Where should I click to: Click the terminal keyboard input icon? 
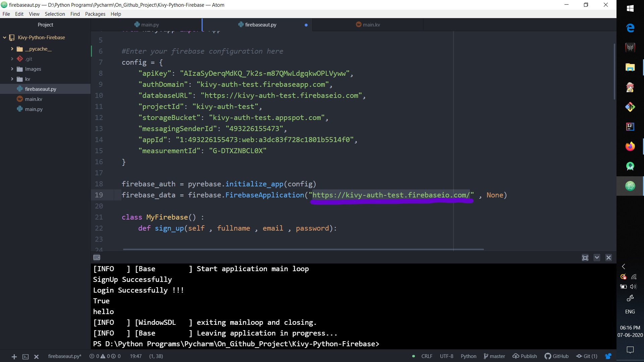point(97,257)
